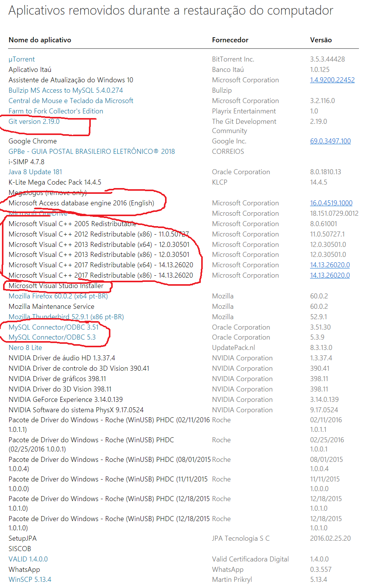The image size is (372, 588).
Task: Open Mozilla Firefox 60.0.2 (x64 pt-BR) link
Action: pos(58,296)
